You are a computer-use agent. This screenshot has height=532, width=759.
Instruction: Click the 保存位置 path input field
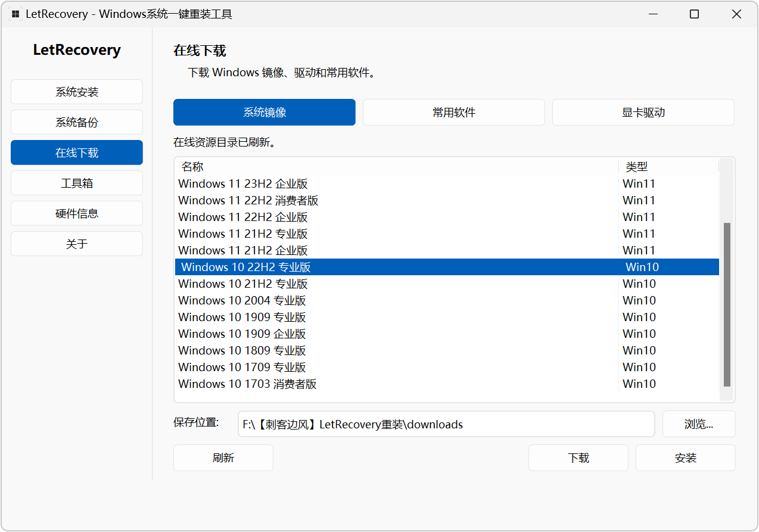(446, 424)
